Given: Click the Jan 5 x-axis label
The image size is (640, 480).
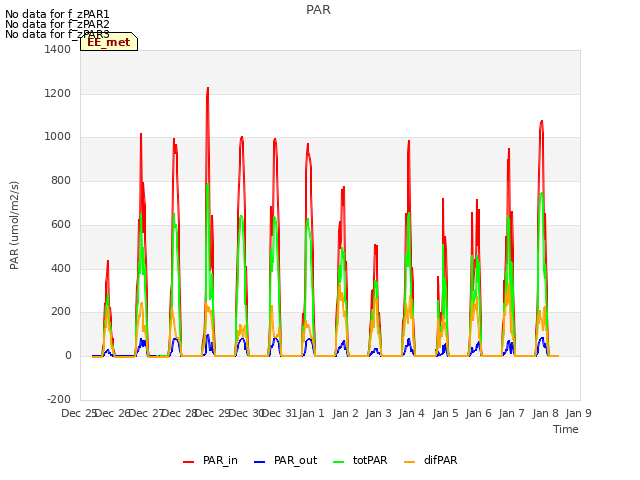Looking at the screenshot, I should [445, 413].
